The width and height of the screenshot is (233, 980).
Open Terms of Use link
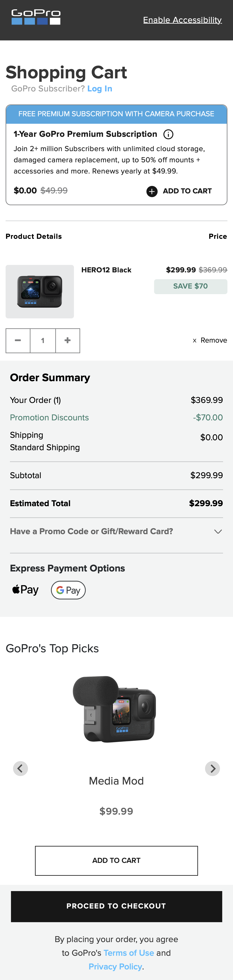point(128,953)
